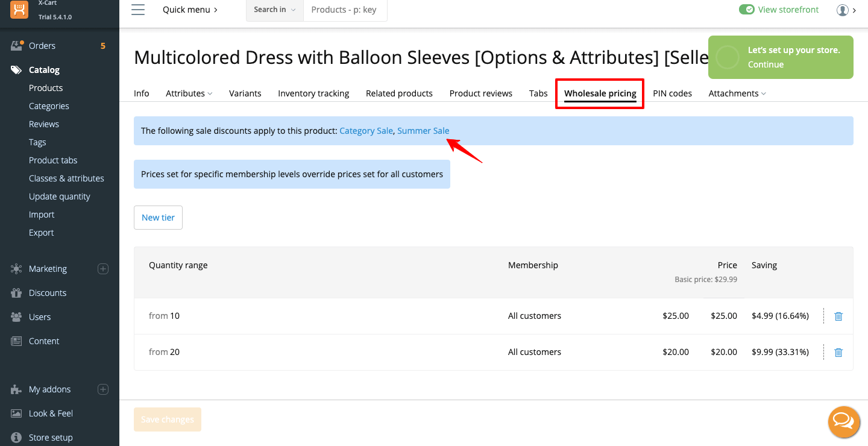868x446 pixels.
Task: Toggle the View storefront switch
Action: coord(747,10)
